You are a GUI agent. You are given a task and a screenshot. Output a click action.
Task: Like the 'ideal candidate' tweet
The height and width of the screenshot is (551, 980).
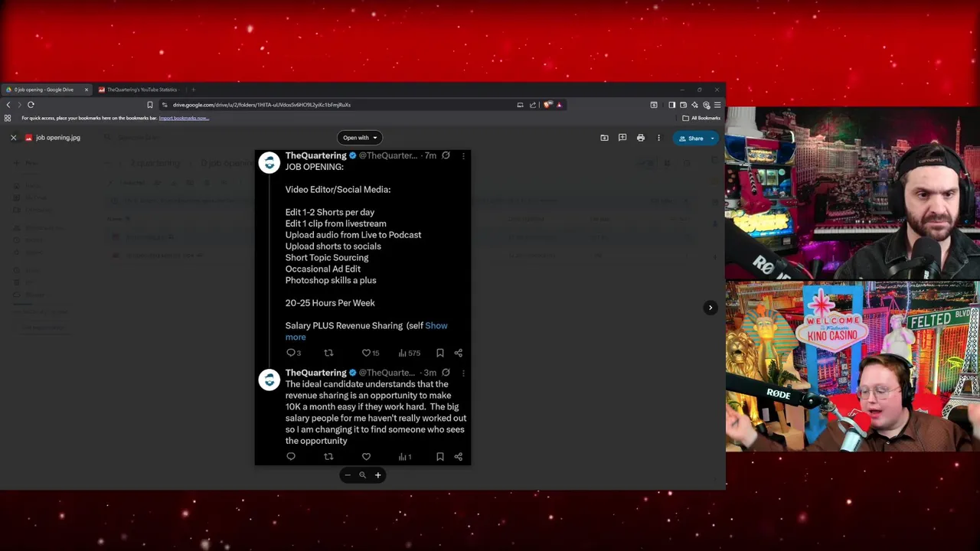click(x=366, y=457)
